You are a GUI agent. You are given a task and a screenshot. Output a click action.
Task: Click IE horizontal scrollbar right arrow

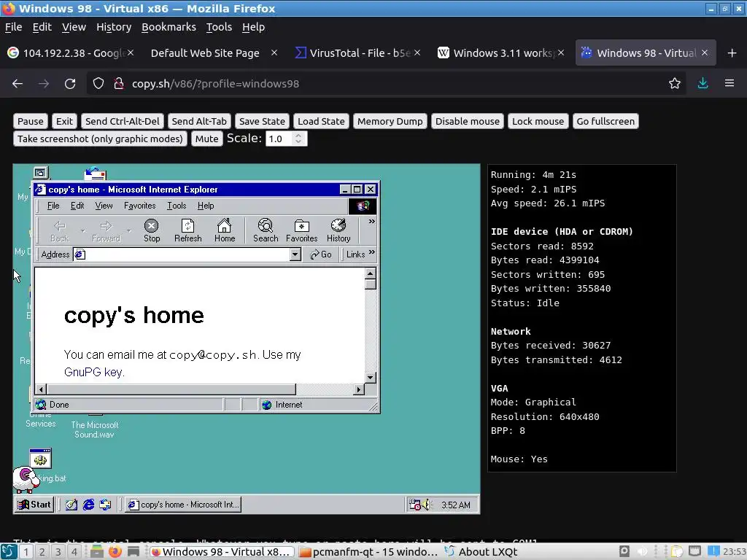click(x=359, y=389)
